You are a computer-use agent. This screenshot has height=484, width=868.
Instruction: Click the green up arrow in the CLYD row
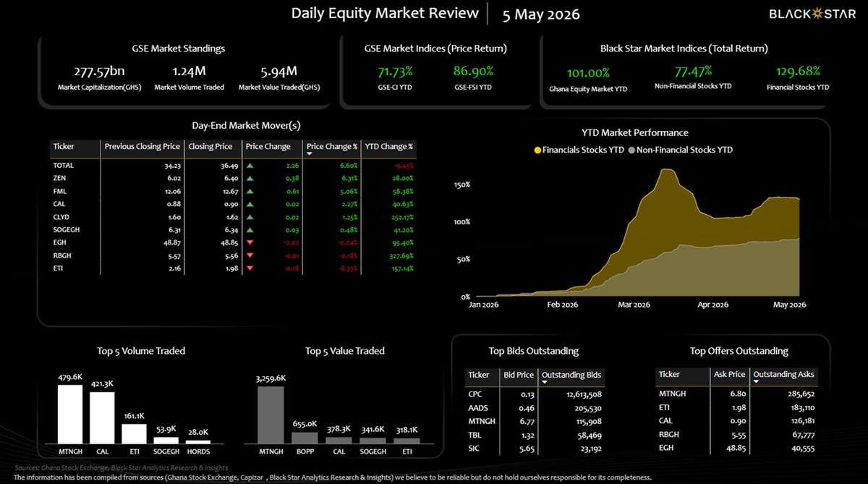point(250,216)
